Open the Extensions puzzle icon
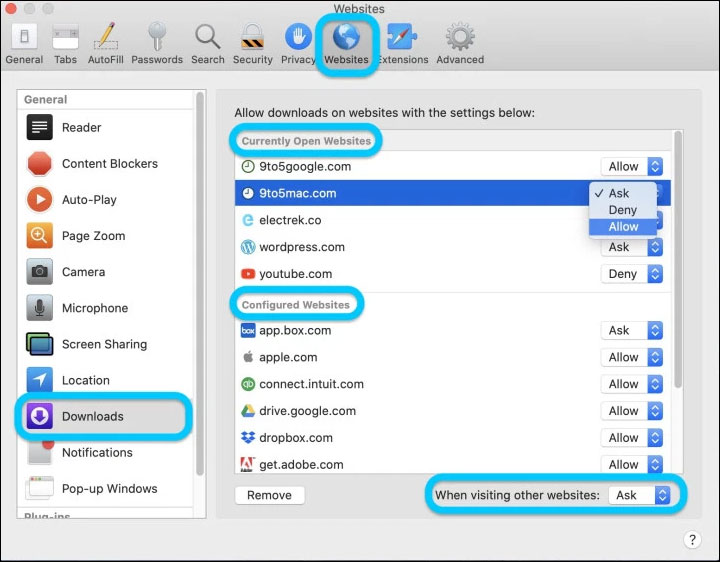This screenshot has height=562, width=720. tap(402, 36)
